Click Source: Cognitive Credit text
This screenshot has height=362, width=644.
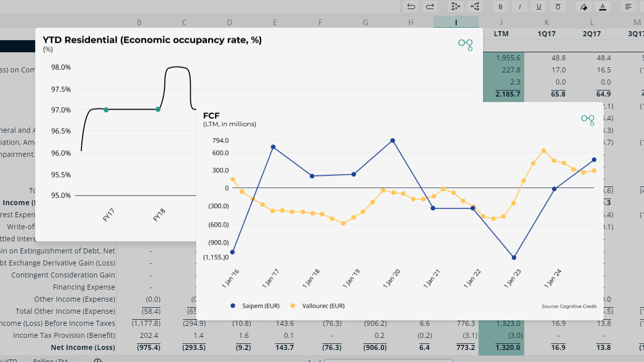pyautogui.click(x=568, y=306)
